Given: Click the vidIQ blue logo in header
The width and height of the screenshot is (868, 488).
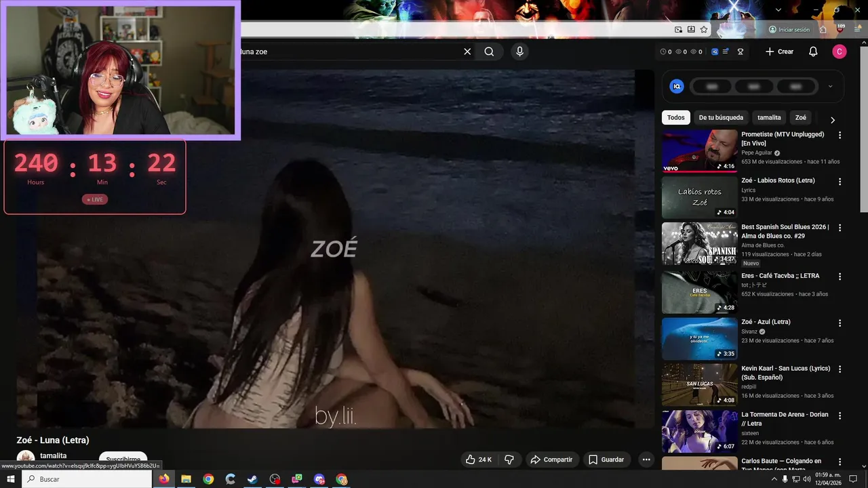Looking at the screenshot, I should coord(715,52).
